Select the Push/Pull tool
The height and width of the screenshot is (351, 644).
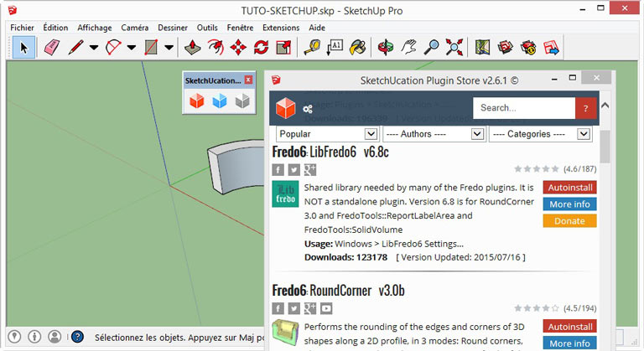(192, 47)
